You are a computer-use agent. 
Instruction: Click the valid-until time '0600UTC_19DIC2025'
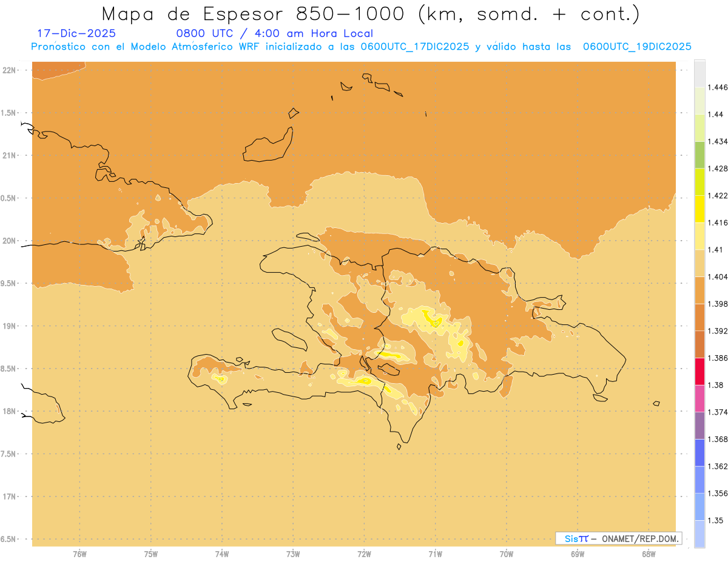point(637,47)
